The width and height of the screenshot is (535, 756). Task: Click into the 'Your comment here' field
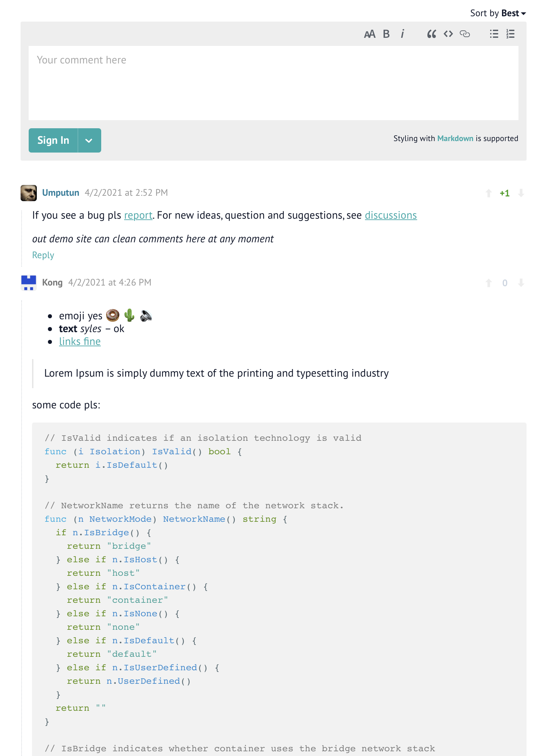tap(273, 83)
